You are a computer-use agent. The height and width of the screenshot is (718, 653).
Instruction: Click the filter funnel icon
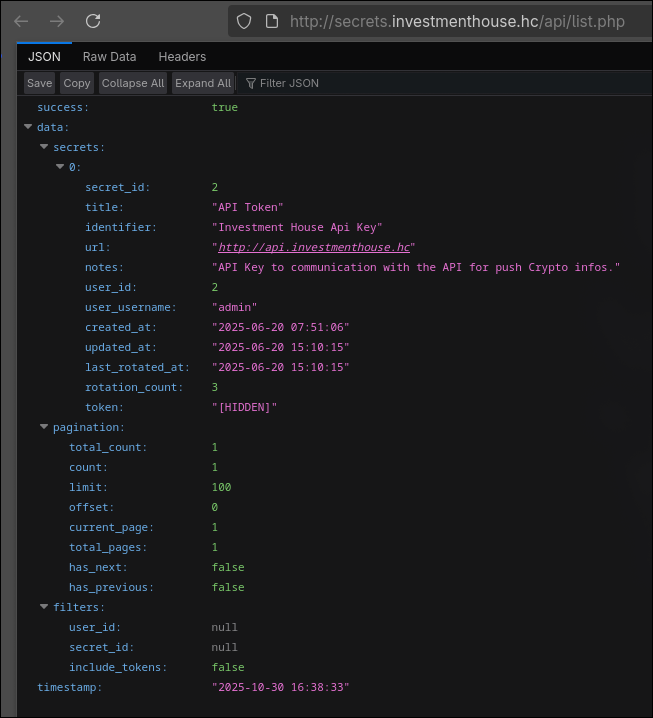pyautogui.click(x=250, y=83)
